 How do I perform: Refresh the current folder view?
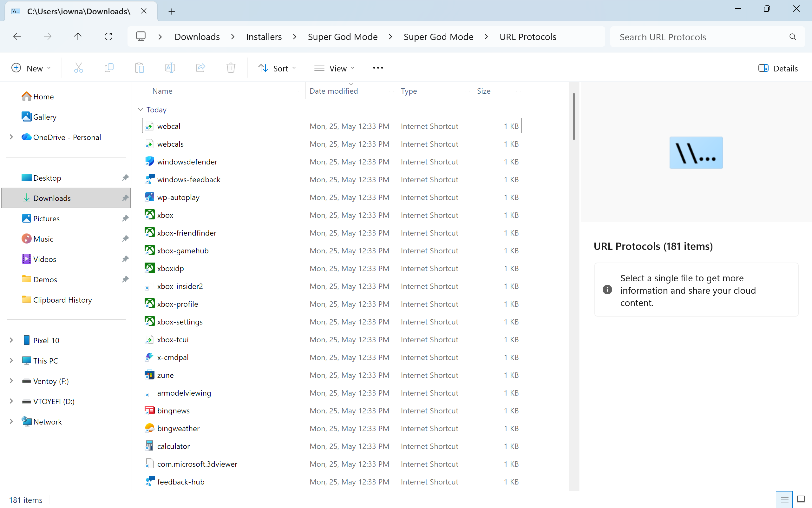pos(108,37)
